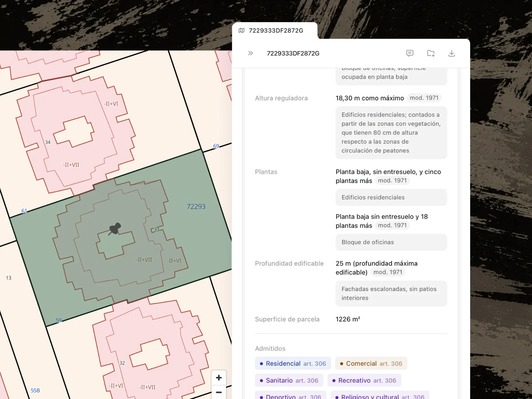532x399 pixels.
Task: Click parcel number 32 on the map
Action: [122, 363]
